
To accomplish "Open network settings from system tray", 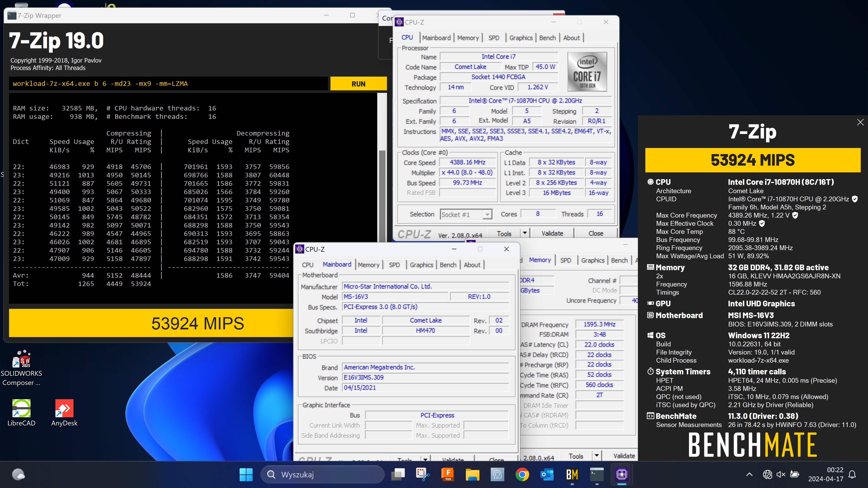I will coord(767,474).
